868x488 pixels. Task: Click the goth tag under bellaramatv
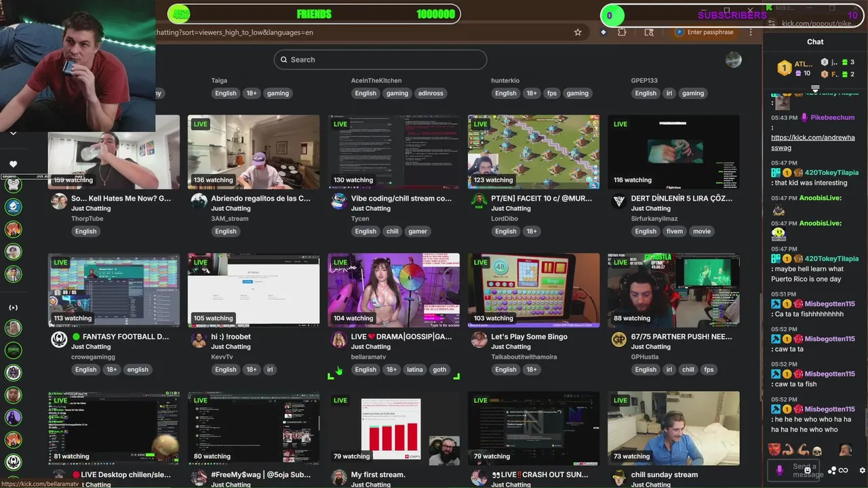(439, 369)
